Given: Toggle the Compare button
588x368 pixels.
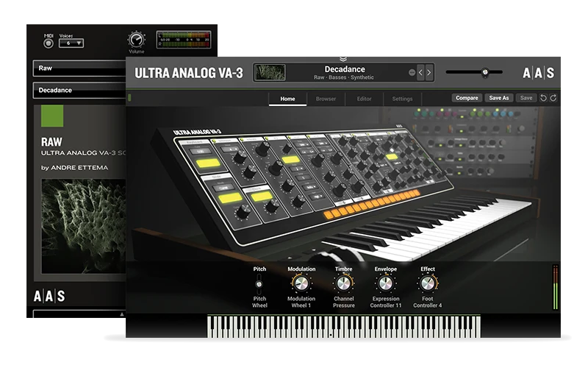Looking at the screenshot, I should tap(467, 98).
